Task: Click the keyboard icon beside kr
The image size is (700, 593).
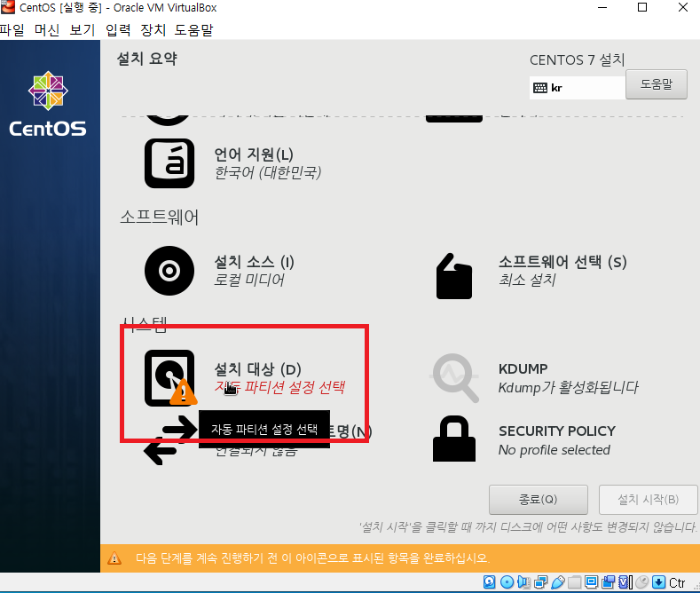Action: pyautogui.click(x=540, y=88)
